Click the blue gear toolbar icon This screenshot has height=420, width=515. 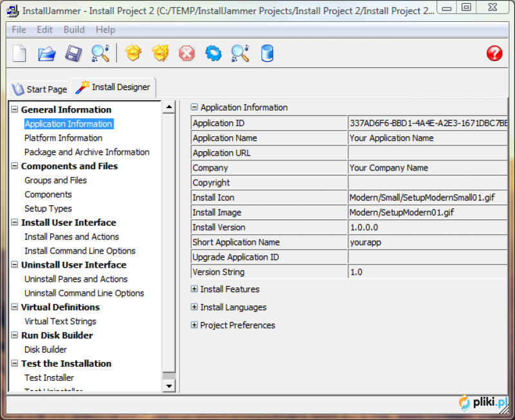(214, 53)
